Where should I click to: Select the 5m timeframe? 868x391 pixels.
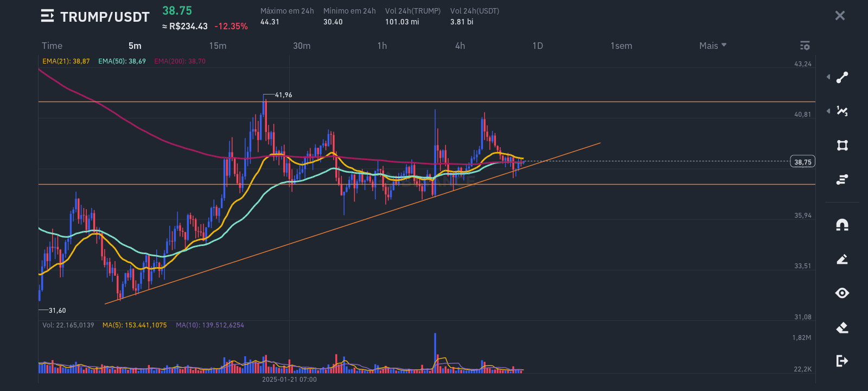[135, 46]
